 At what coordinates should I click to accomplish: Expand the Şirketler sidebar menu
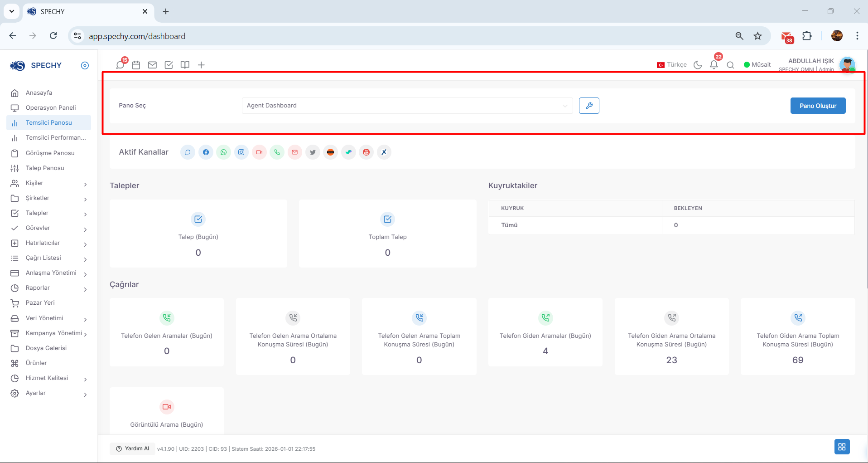[x=49, y=198]
